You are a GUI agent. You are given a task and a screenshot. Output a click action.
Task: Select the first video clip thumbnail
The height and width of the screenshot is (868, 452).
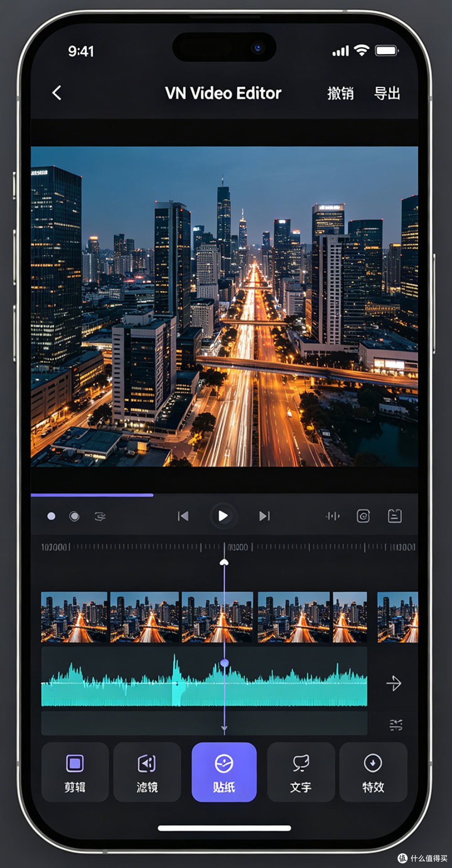pyautogui.click(x=74, y=617)
